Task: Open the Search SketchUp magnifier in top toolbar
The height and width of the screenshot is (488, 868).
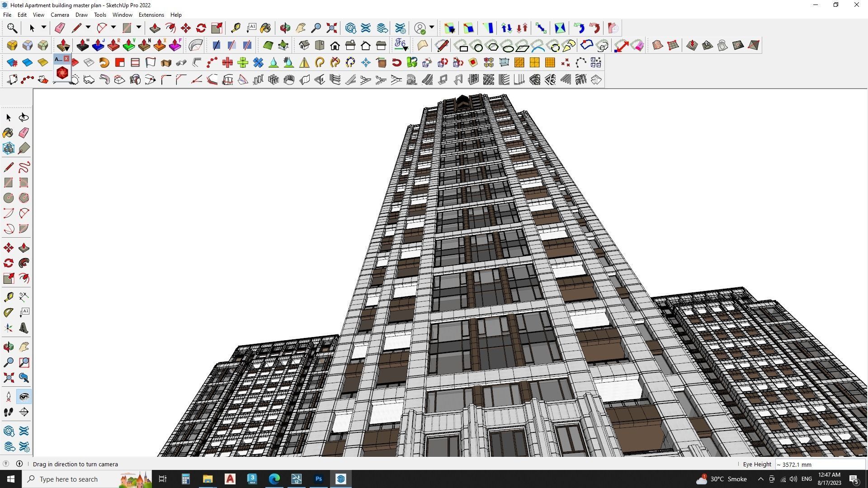Action: click(x=12, y=28)
